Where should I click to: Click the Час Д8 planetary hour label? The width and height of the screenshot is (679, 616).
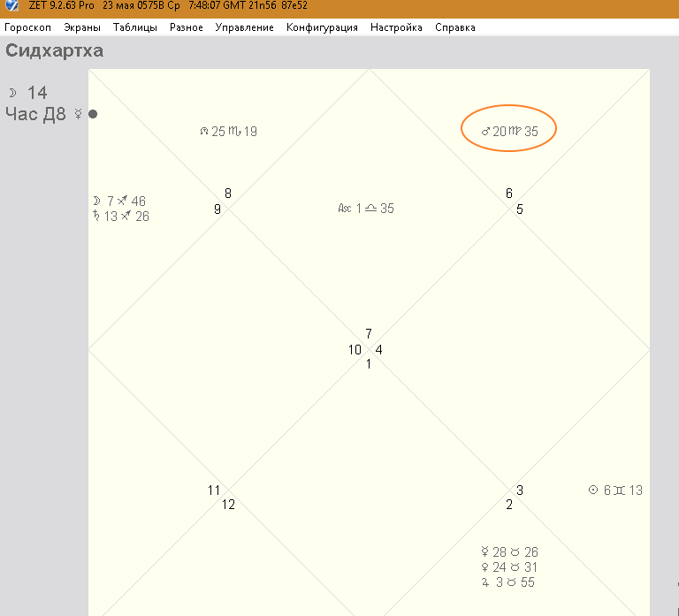tap(35, 114)
